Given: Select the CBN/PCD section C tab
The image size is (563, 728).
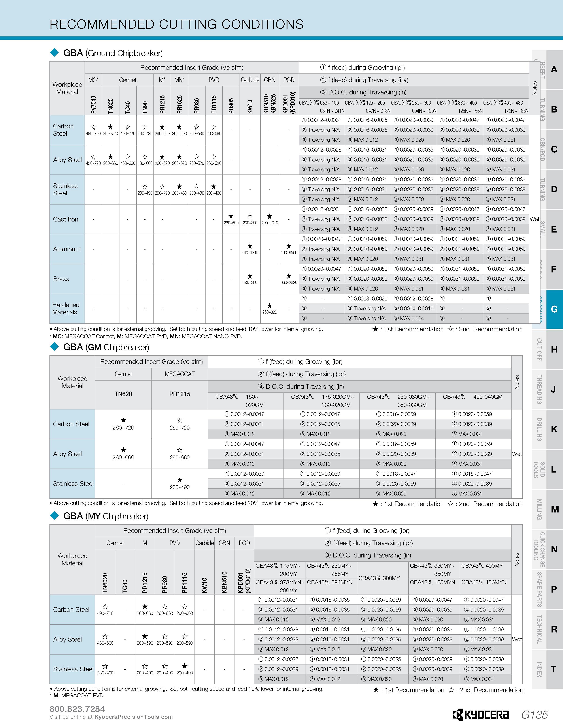Looking at the screenshot, I should click(547, 149).
